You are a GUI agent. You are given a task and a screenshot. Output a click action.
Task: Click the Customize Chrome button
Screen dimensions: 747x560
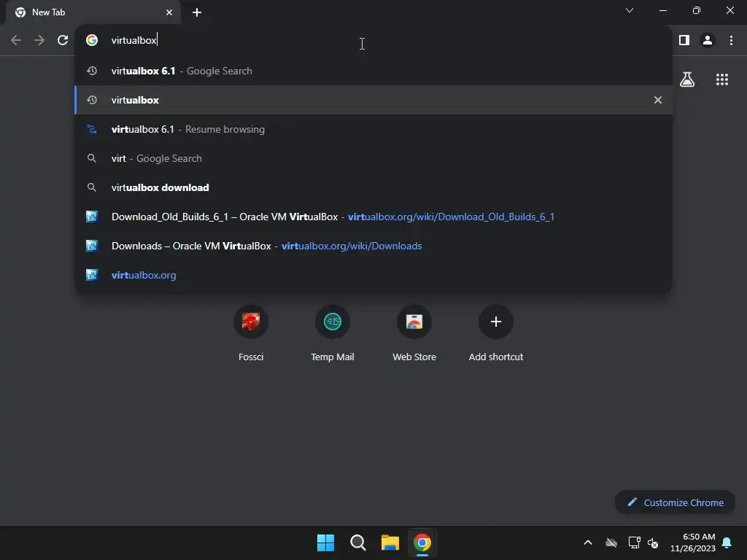click(675, 502)
